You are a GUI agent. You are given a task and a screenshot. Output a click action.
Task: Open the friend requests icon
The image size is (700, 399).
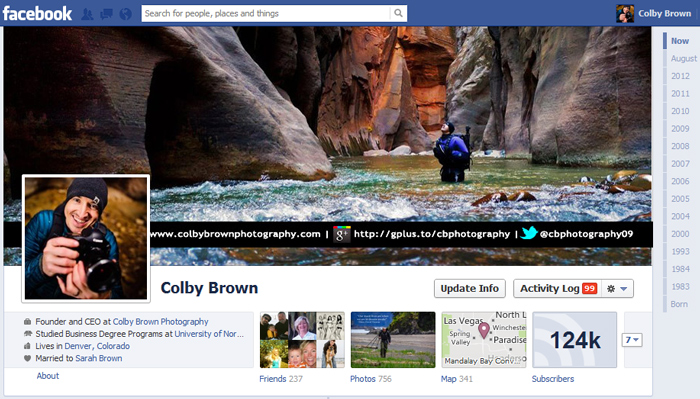[88, 14]
